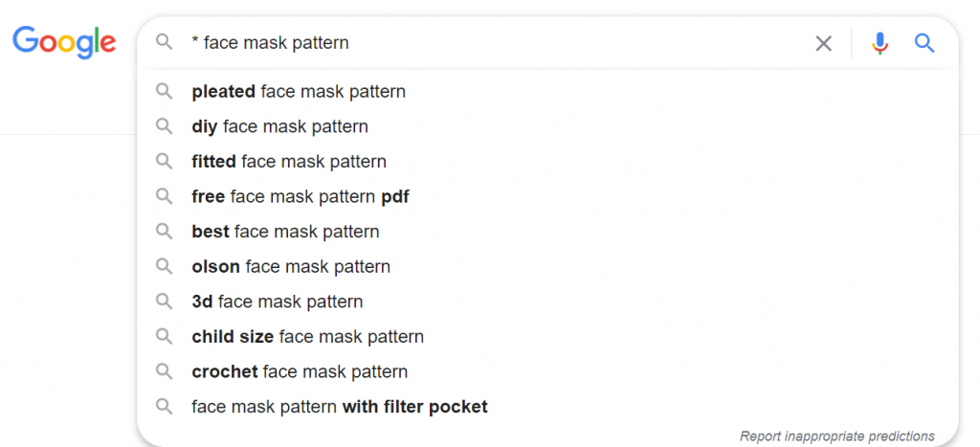Open "Report inappropriate predictions" link

coord(836,436)
